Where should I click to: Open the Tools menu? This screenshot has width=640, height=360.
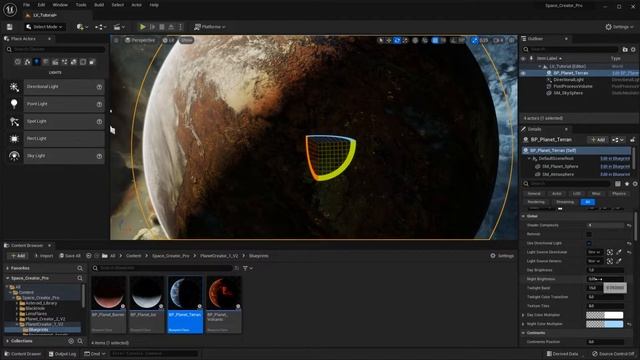coord(81,5)
